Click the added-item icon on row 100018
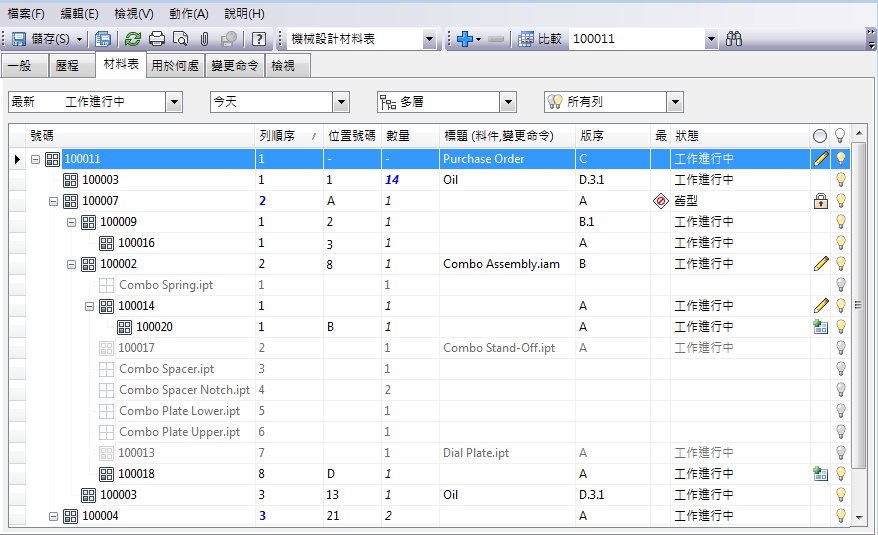The image size is (878, 535). pos(821,474)
